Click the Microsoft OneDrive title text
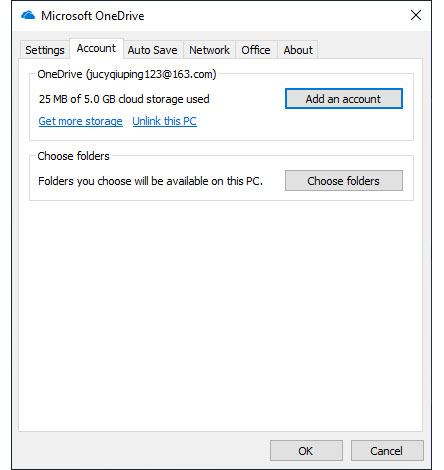The height and width of the screenshot is (470, 444). pyautogui.click(x=93, y=16)
